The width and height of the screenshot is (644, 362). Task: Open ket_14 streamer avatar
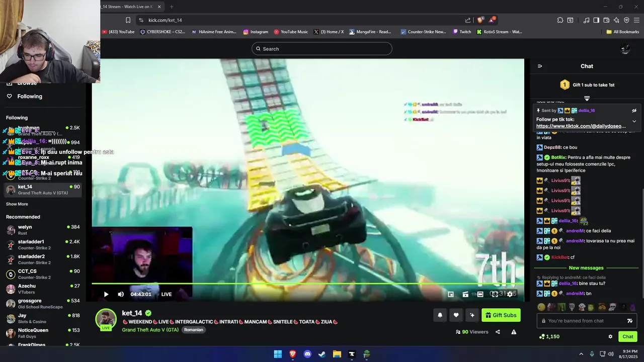click(x=106, y=319)
